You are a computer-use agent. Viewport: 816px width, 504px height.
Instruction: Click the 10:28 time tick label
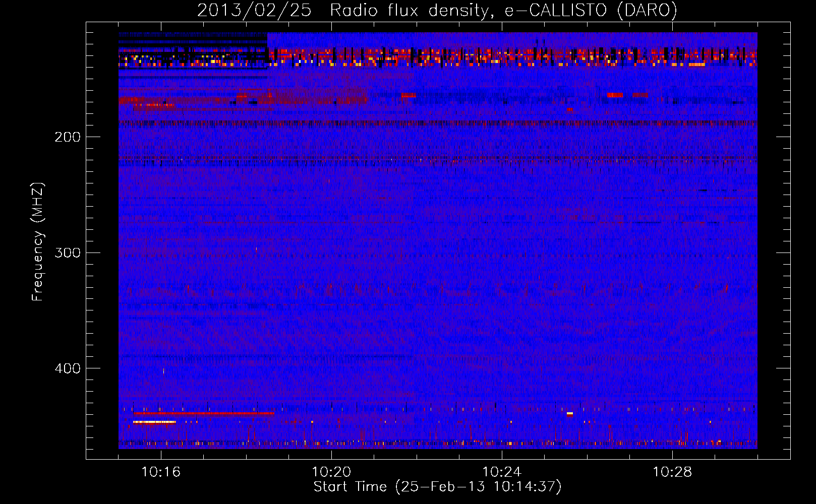click(672, 472)
